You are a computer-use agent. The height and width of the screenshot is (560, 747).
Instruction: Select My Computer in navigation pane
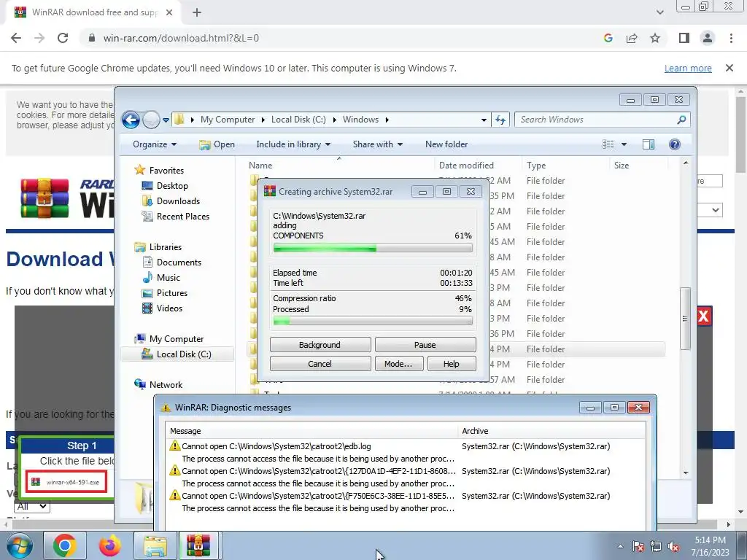coord(177,338)
